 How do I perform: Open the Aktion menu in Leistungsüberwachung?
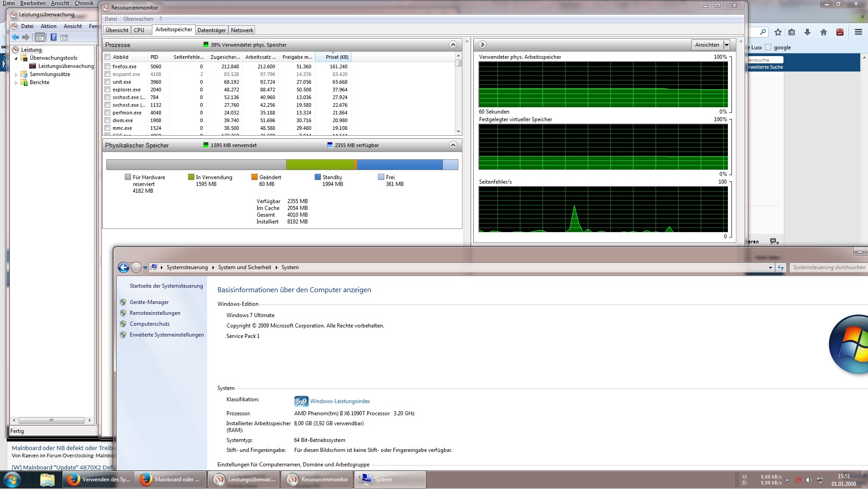(x=48, y=26)
